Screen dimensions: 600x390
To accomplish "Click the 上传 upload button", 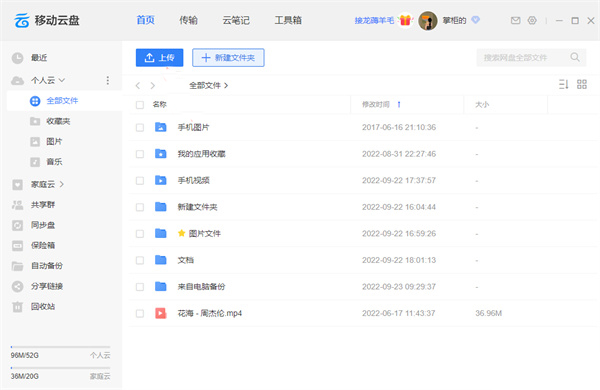I will point(159,57).
